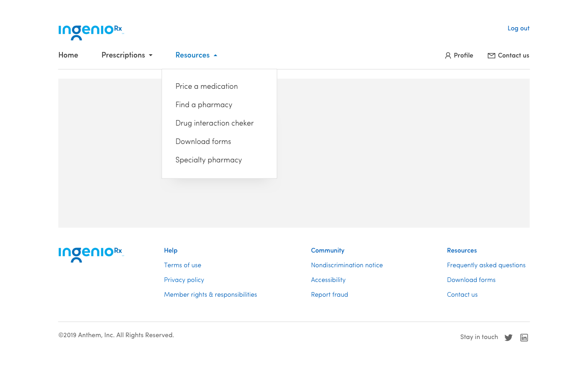This screenshot has height=368, width=588.
Task: Click the Contact us envelope icon
Action: click(492, 56)
